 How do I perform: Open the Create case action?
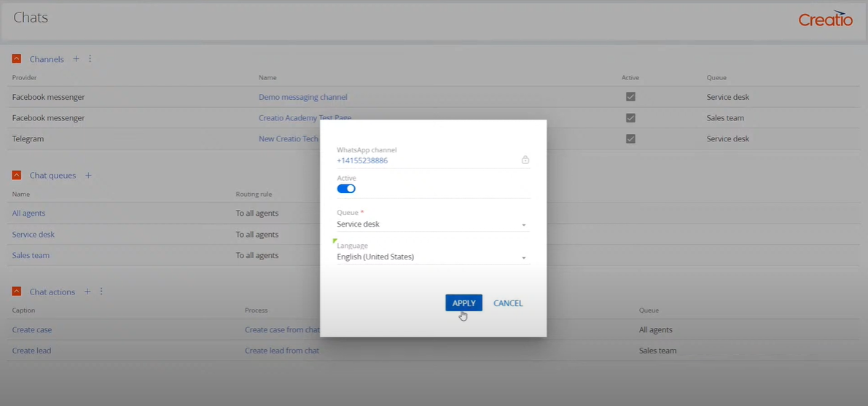click(32, 329)
